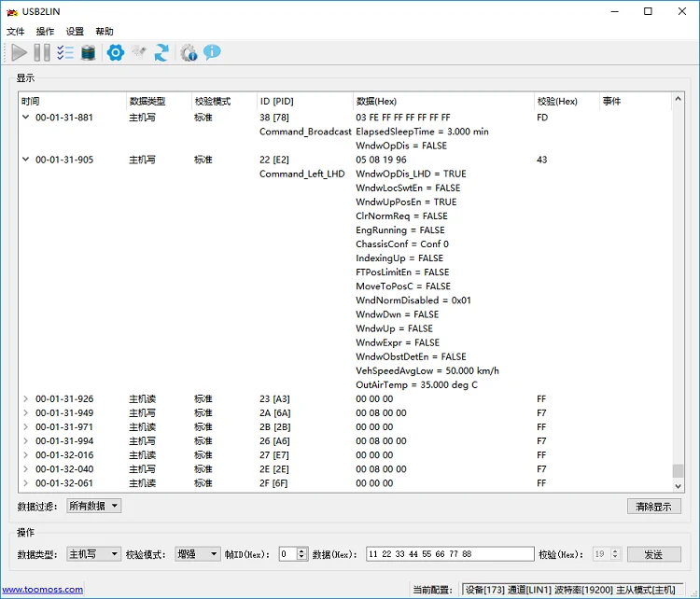Open the 帮助 menu

[x=105, y=31]
